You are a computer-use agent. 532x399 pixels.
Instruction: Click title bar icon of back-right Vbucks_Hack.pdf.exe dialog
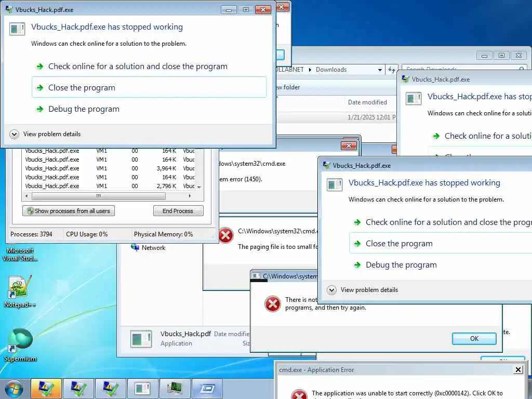pyautogui.click(x=405, y=79)
